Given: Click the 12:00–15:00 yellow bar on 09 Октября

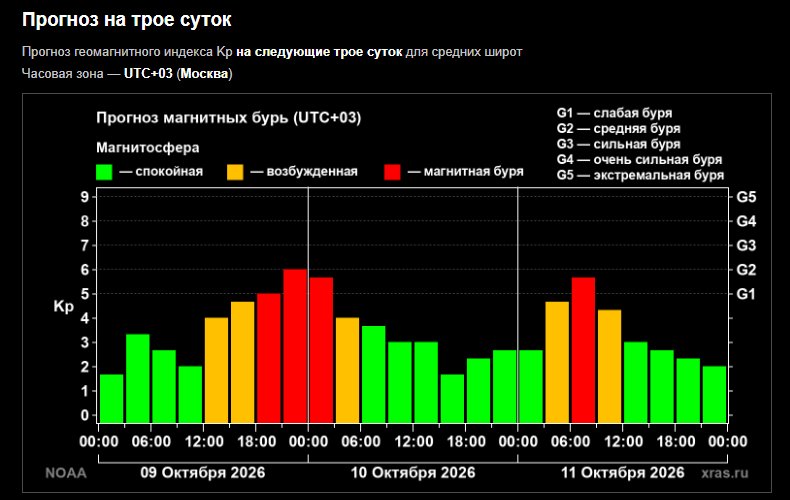Looking at the screenshot, I should [216, 370].
